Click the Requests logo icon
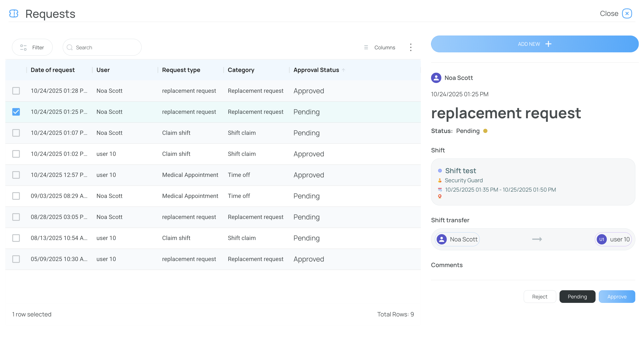This screenshot has height=344, width=644. point(14,14)
